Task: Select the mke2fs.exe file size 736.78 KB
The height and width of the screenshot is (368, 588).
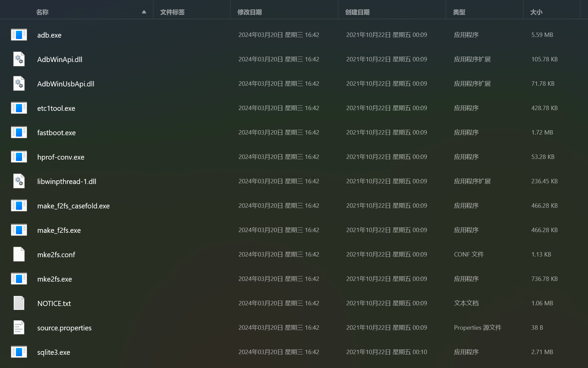Action: pos(544,279)
